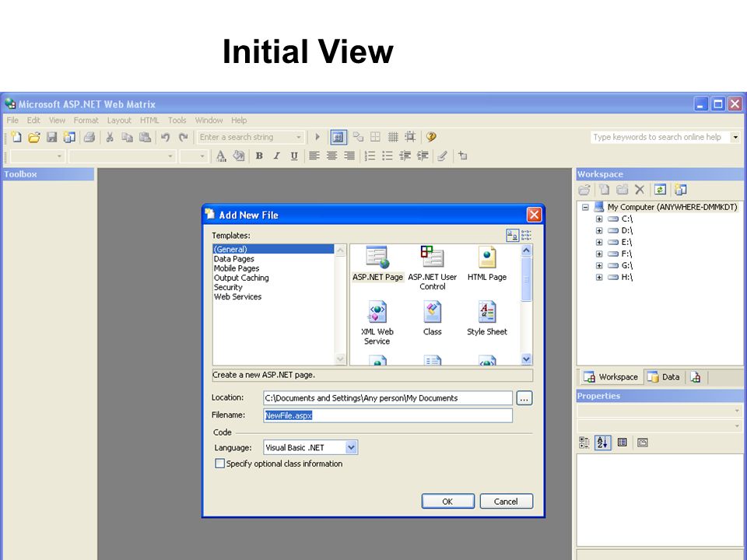The image size is (747, 560).
Task: Open the Help menu
Action: [239, 121]
